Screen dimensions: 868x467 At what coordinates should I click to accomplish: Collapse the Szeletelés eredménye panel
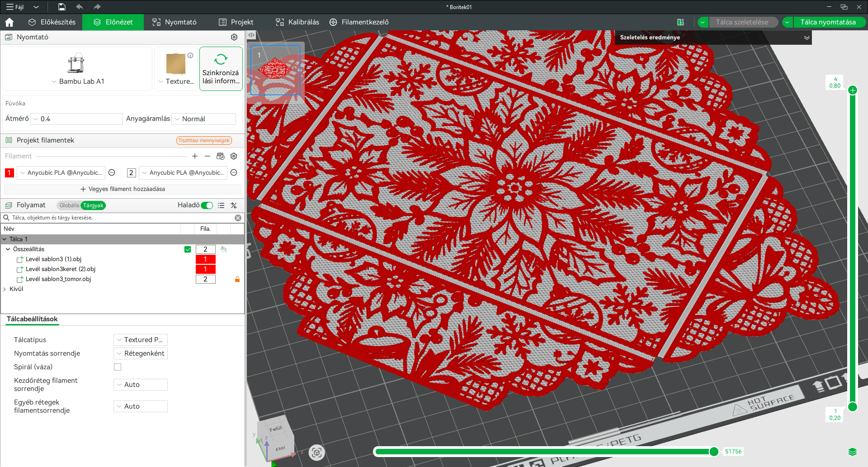807,38
